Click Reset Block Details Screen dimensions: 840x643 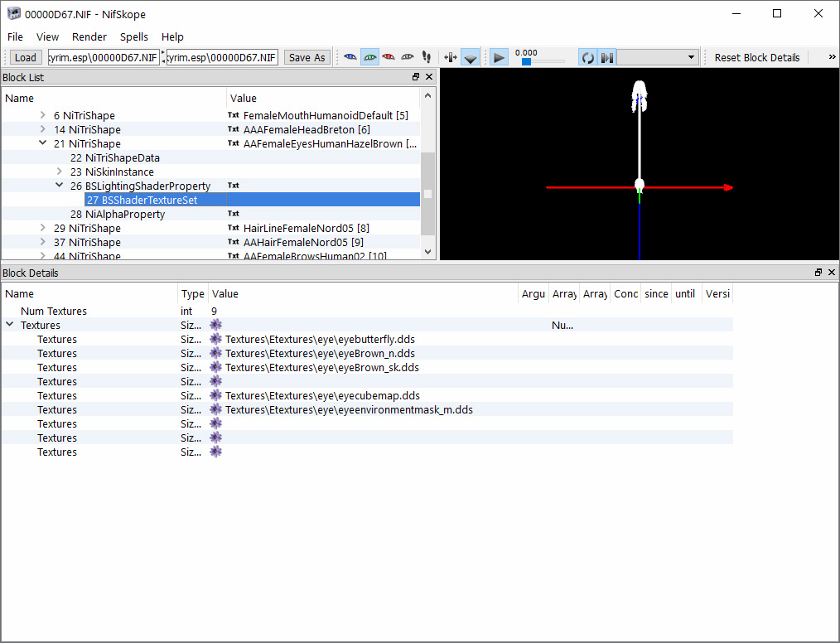[x=757, y=57]
